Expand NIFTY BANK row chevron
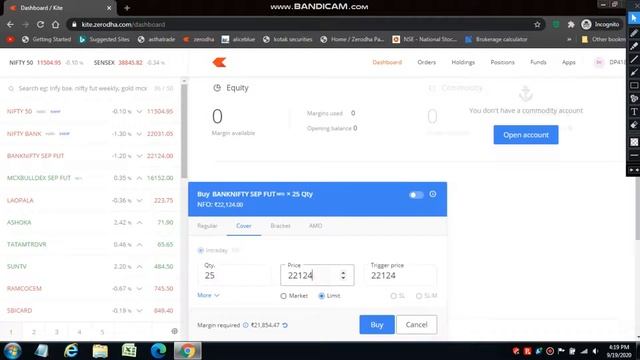The image size is (640, 360). 139,134
